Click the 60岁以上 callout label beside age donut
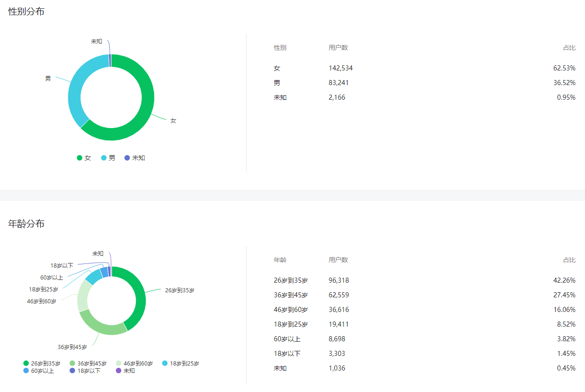Viewport: 585px width, 392px height. tap(52, 277)
